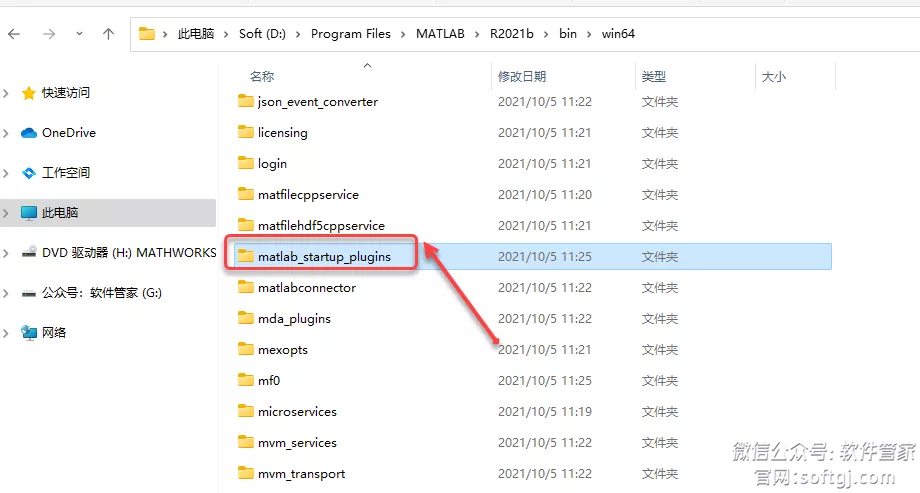Select the mvm_transport folder icon
Viewport: 920px width, 493px height.
[246, 474]
